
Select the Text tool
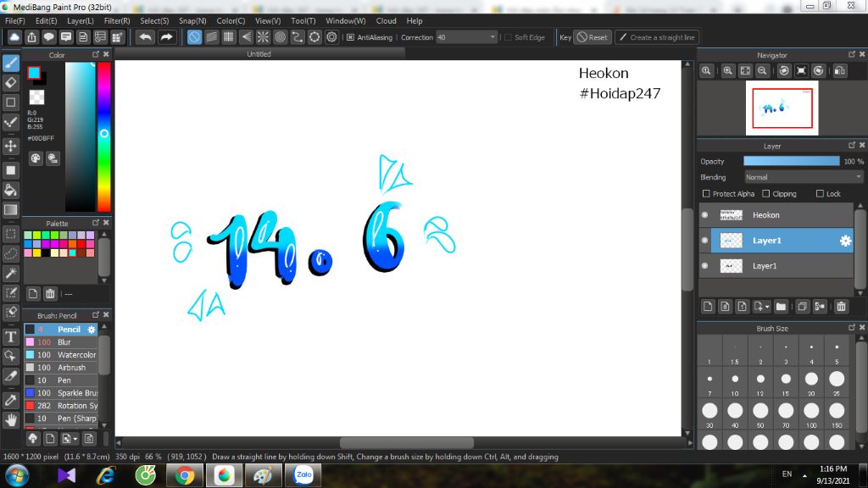click(11, 336)
